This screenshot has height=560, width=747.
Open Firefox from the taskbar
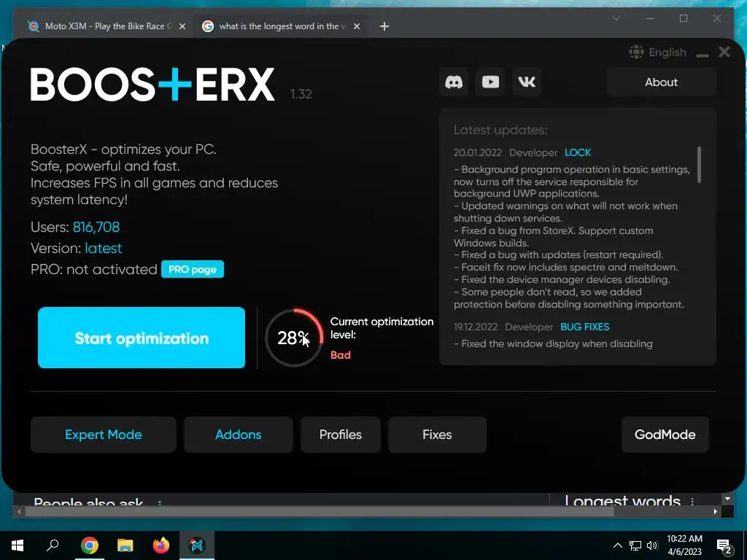161,545
